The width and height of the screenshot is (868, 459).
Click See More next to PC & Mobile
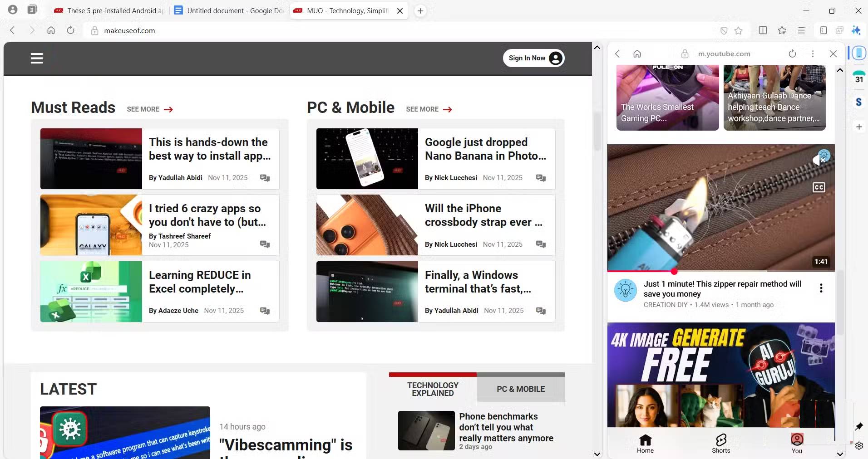click(429, 109)
